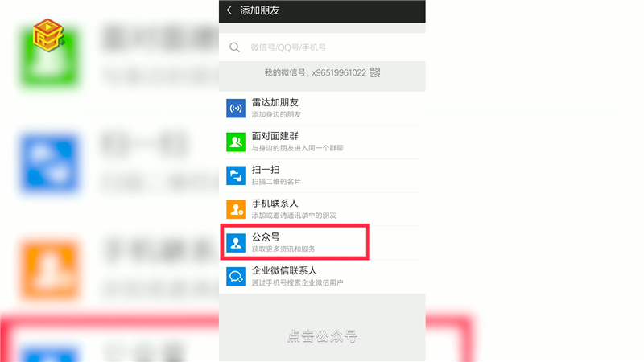The height and width of the screenshot is (362, 644).
Task: Open 扫一扫 to scan a QR card
Action: pyautogui.click(x=322, y=175)
